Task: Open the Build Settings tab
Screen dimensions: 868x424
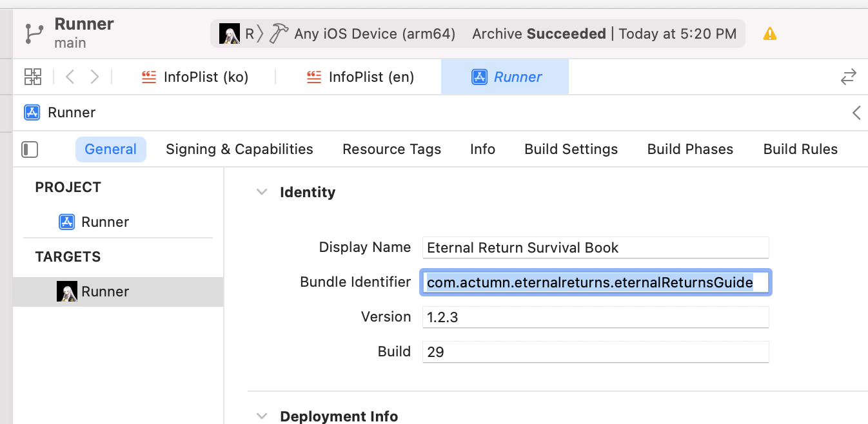Action: (x=571, y=149)
